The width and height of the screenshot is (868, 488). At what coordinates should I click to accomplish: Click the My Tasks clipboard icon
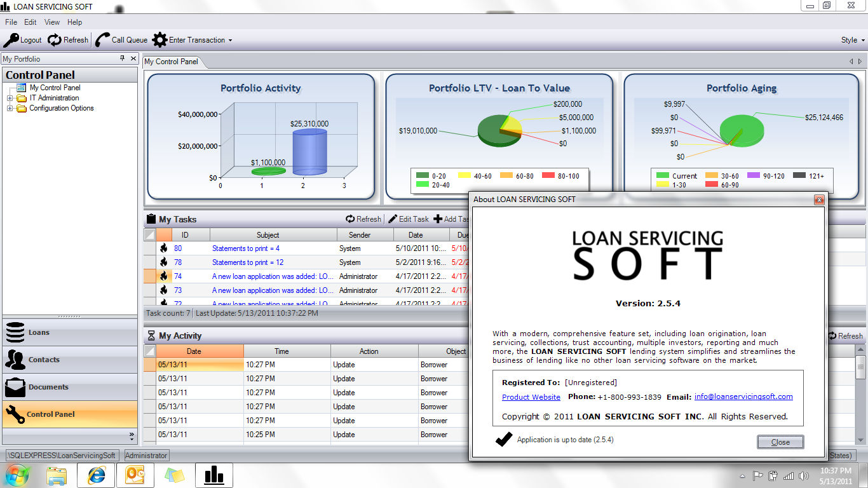point(151,219)
